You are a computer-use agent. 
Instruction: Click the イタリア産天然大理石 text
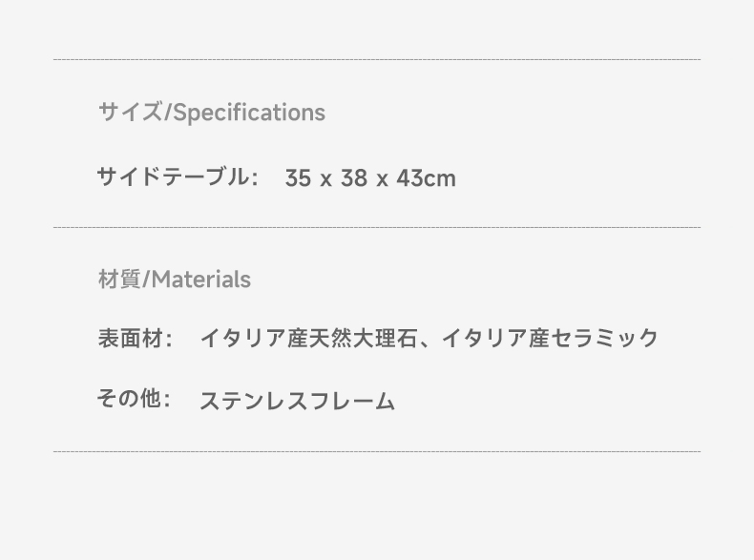point(308,338)
